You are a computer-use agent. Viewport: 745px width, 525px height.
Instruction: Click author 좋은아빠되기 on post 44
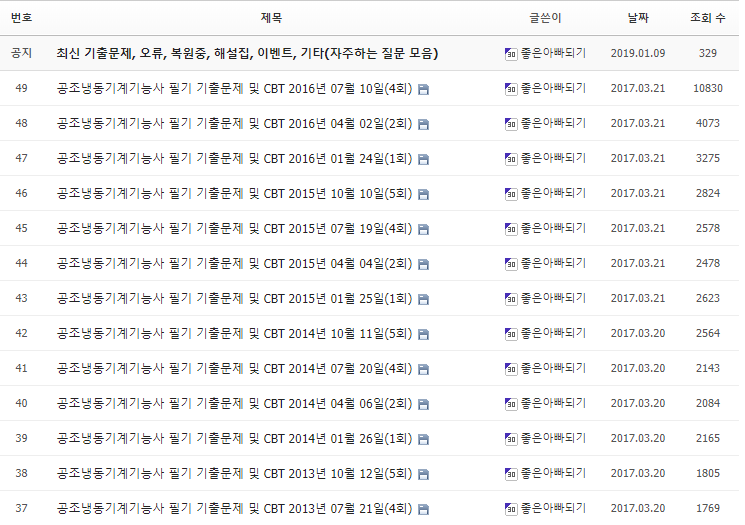tap(552, 263)
